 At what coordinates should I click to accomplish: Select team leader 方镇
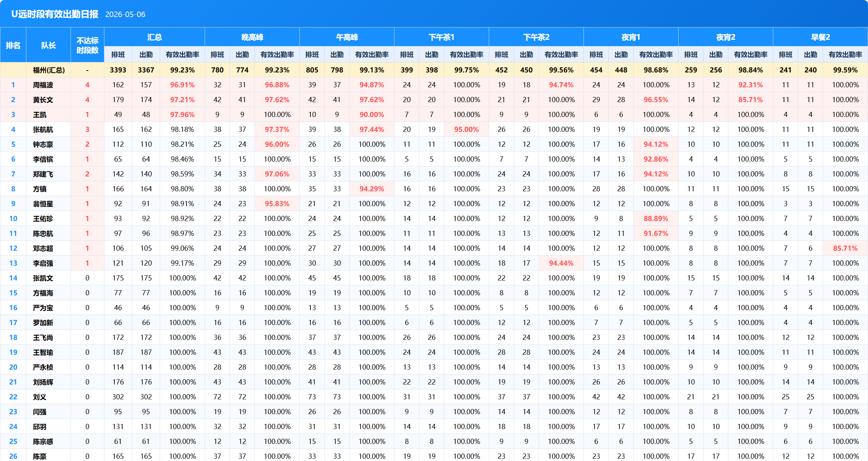point(40,189)
